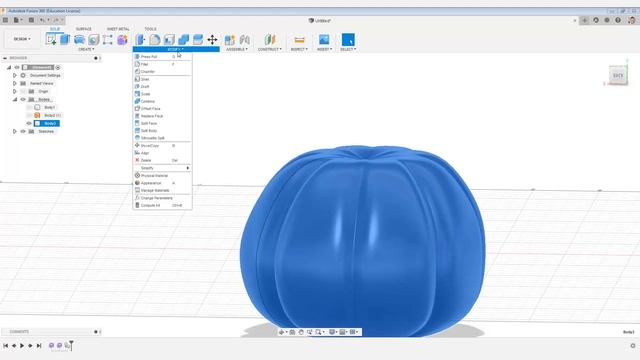Viewport: 640px width, 360px height.
Task: Click the activate radio button on root component
Action: [x=58, y=67]
